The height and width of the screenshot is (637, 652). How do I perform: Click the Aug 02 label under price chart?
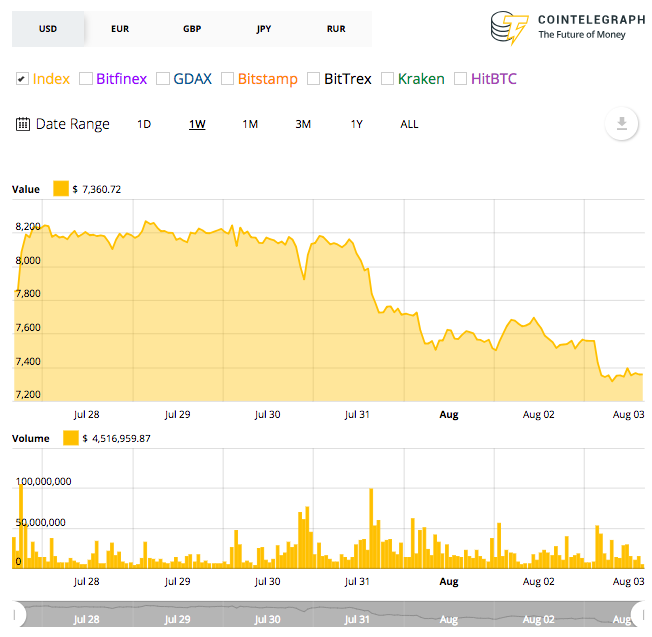538,415
